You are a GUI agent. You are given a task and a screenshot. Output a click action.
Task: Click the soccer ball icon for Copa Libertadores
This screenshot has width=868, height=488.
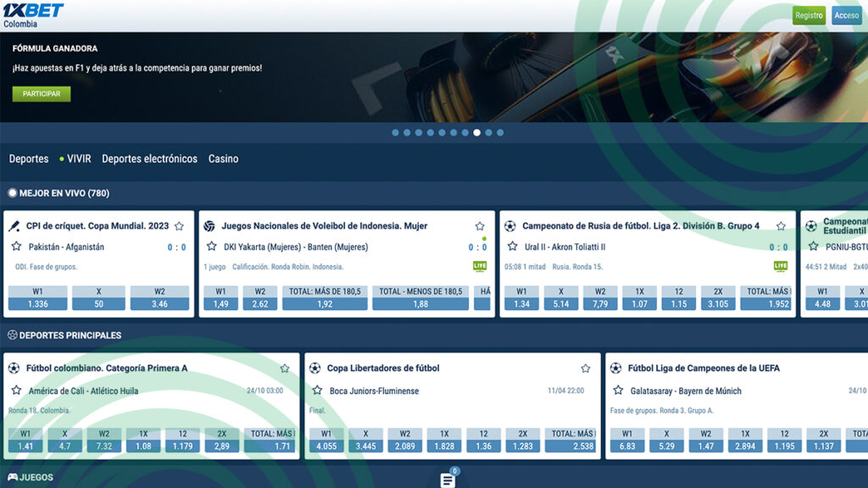click(315, 368)
